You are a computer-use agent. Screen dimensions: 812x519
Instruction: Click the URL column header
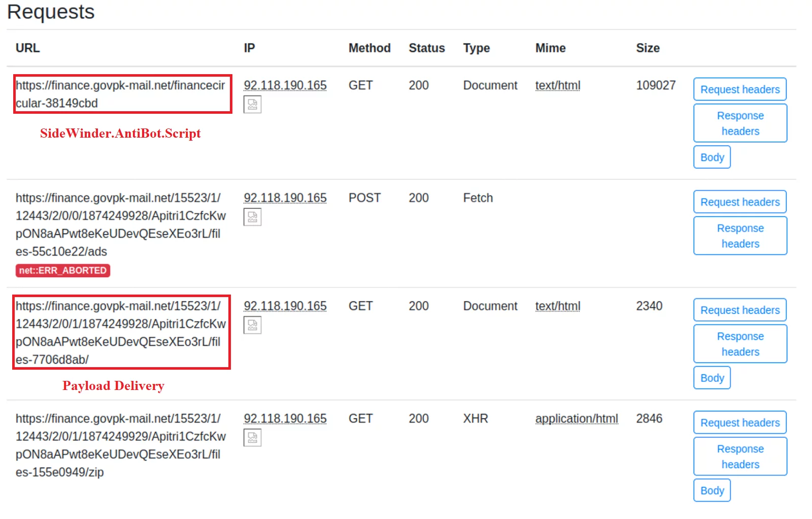[x=27, y=48]
